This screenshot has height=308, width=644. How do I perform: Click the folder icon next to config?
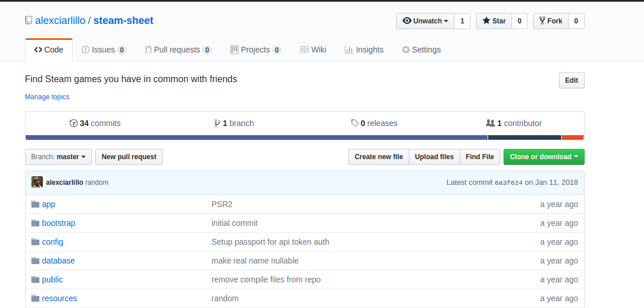point(35,242)
